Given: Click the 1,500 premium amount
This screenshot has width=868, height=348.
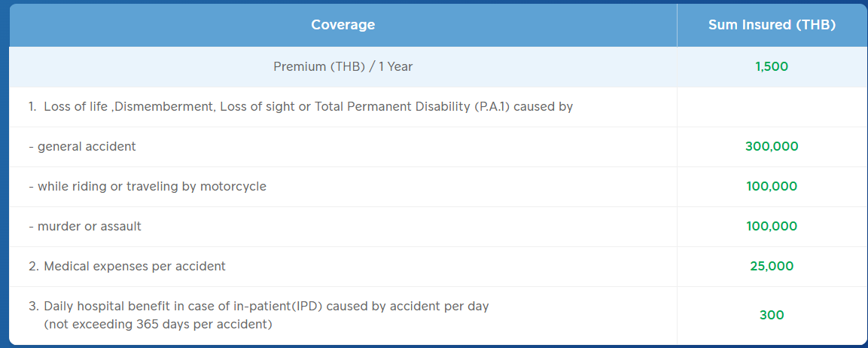Looking at the screenshot, I should tap(772, 67).
